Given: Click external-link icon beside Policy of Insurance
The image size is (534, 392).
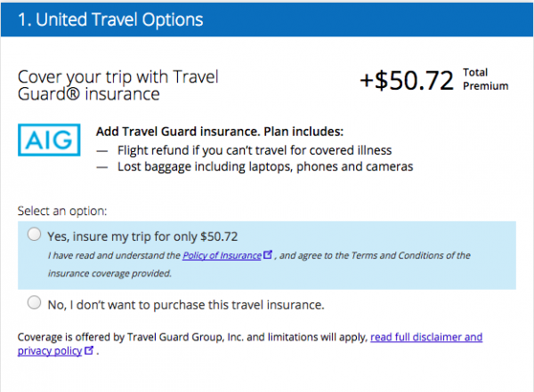Looking at the screenshot, I should pos(268,256).
